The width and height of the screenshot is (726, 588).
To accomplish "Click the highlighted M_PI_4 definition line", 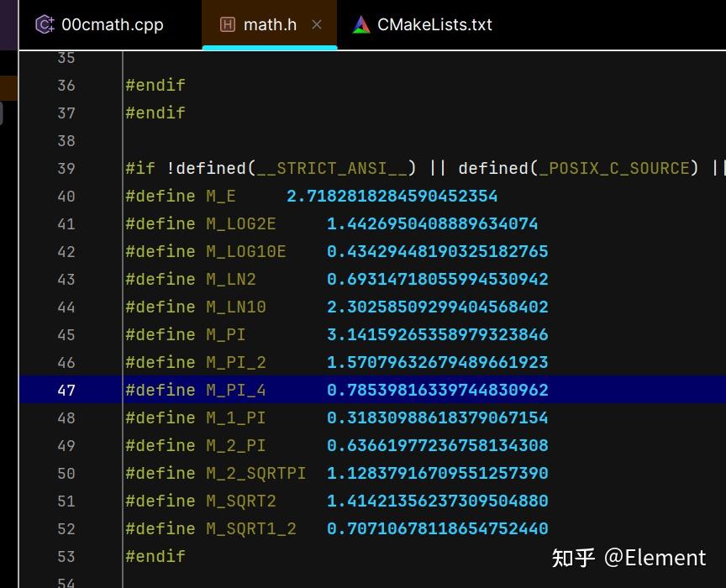I will pos(336,390).
